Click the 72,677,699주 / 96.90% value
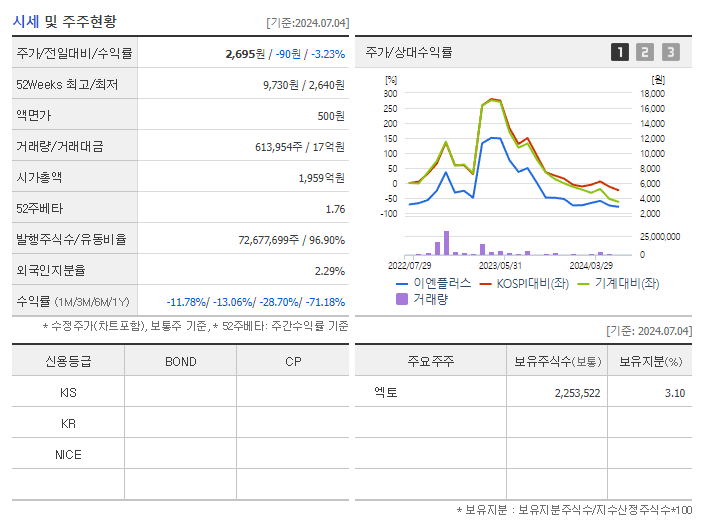This screenshot has height=525, width=702. tap(291, 240)
